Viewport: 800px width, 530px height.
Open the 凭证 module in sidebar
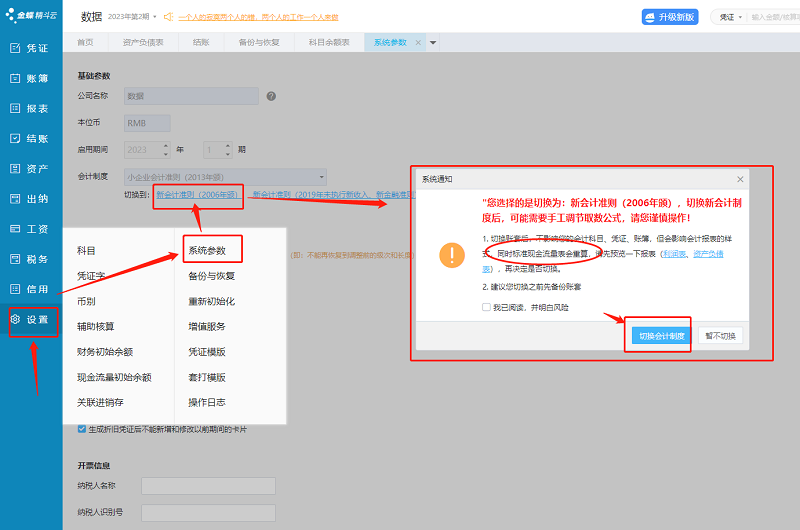tap(29, 48)
